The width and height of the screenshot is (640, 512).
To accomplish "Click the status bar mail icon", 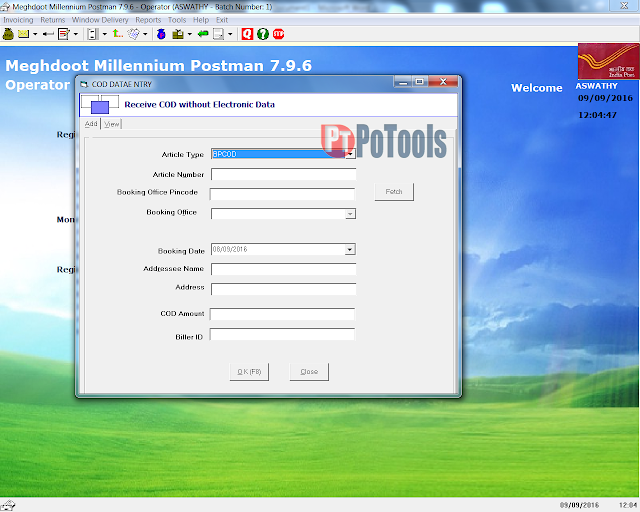I will 8,505.
